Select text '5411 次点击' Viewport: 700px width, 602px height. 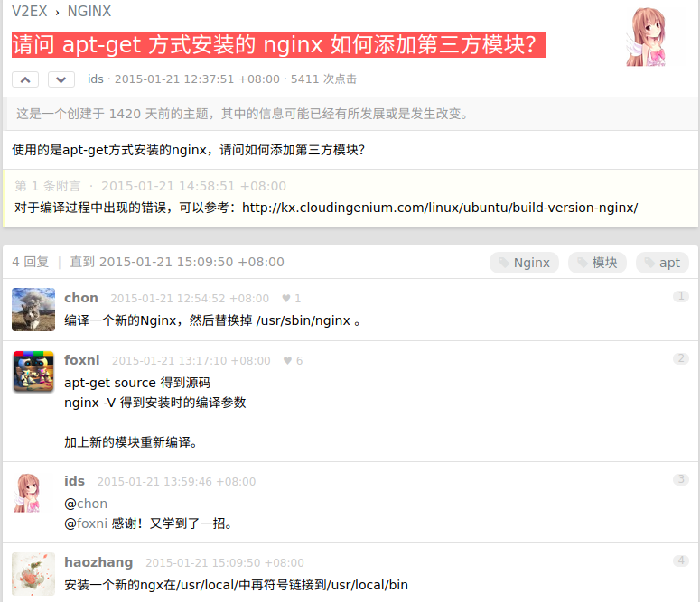(323, 79)
